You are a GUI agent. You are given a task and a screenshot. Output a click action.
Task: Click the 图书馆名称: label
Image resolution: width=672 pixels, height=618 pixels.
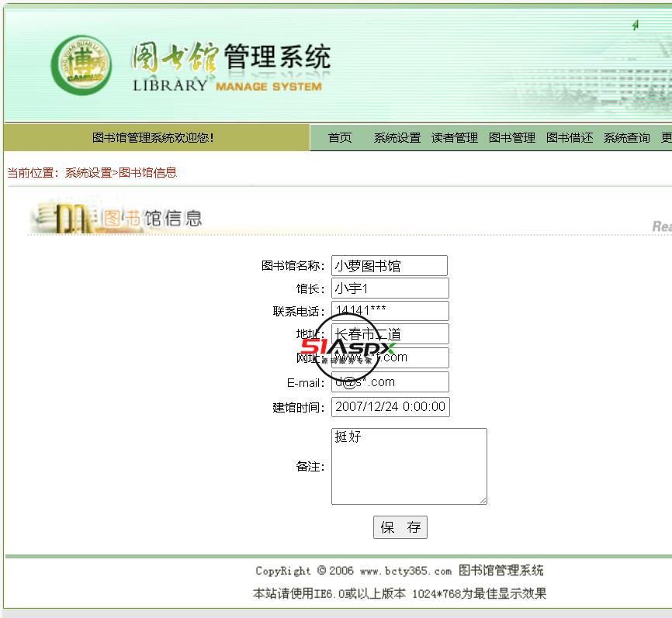coord(293,265)
